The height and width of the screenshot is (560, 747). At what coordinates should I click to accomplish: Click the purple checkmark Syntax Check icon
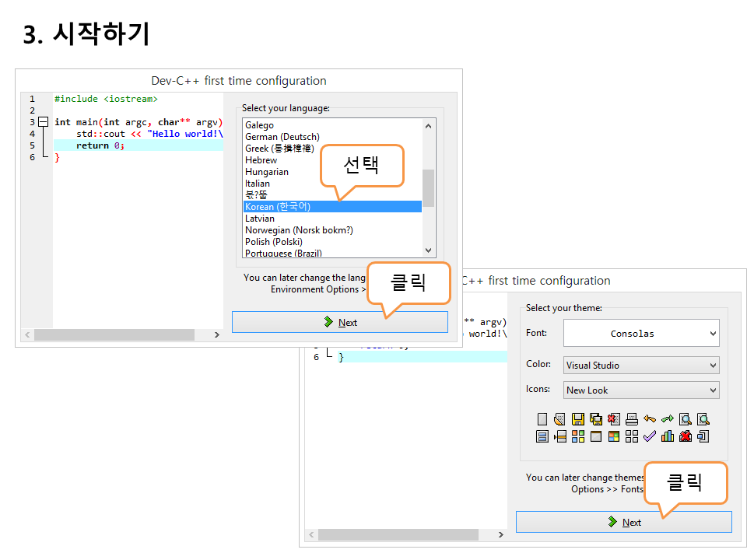tap(649, 436)
